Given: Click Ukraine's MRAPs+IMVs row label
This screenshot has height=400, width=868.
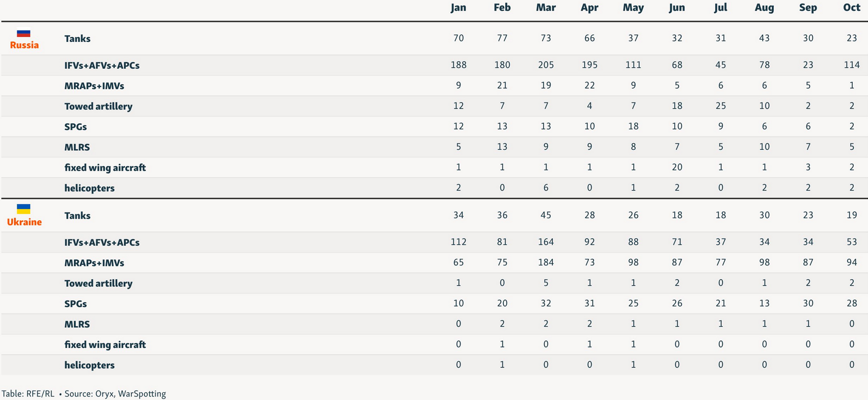Looking at the screenshot, I should (94, 263).
